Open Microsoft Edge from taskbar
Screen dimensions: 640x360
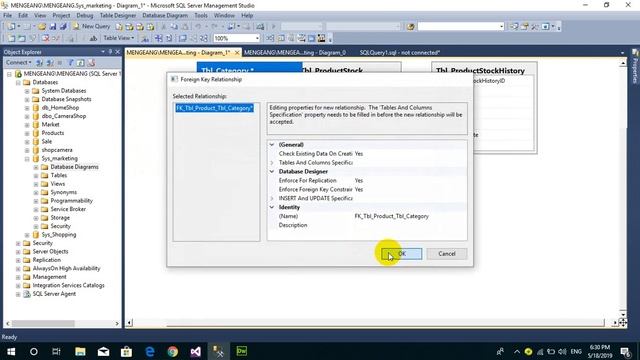tap(150, 351)
